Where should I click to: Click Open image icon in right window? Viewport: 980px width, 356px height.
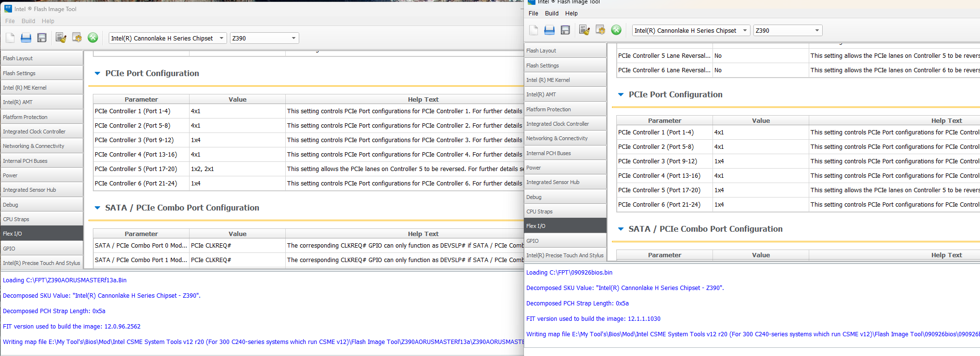tap(549, 30)
